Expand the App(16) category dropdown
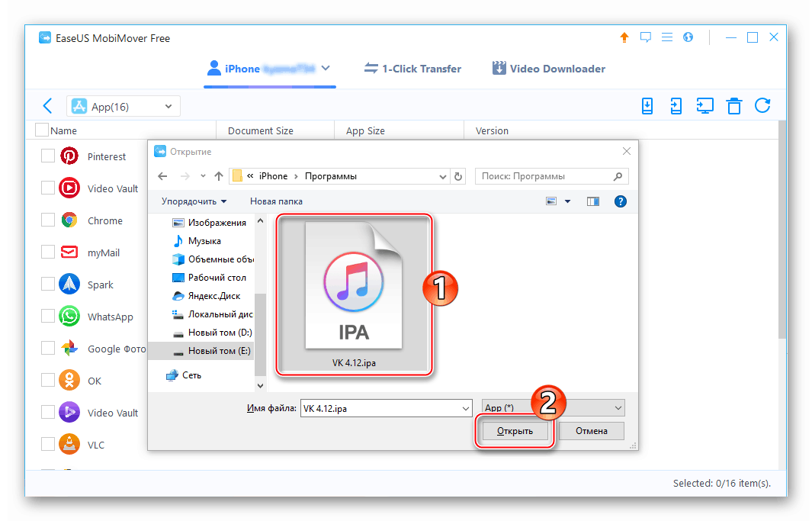This screenshot has width=812, height=521. coord(124,106)
